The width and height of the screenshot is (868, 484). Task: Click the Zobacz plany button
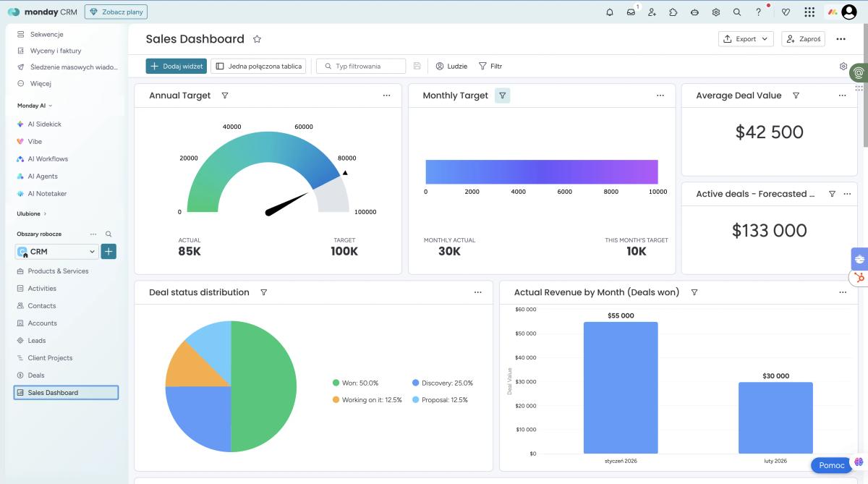(x=116, y=12)
